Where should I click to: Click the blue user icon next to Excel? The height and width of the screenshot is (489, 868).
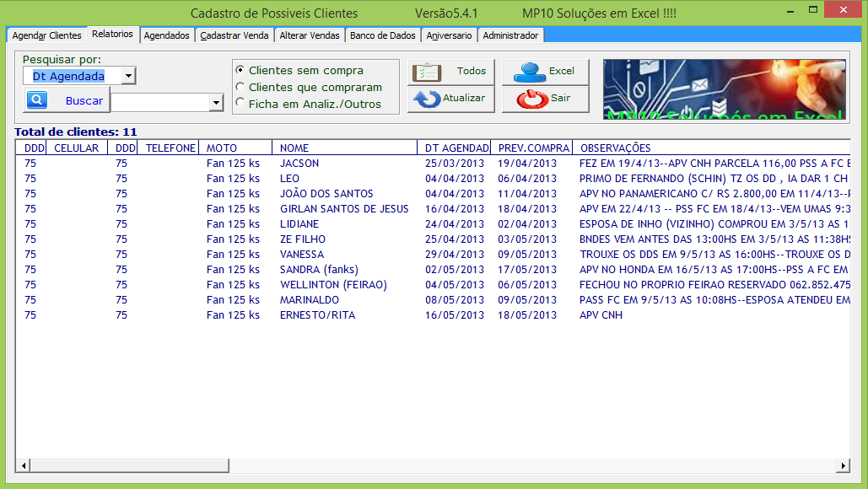pyautogui.click(x=529, y=72)
